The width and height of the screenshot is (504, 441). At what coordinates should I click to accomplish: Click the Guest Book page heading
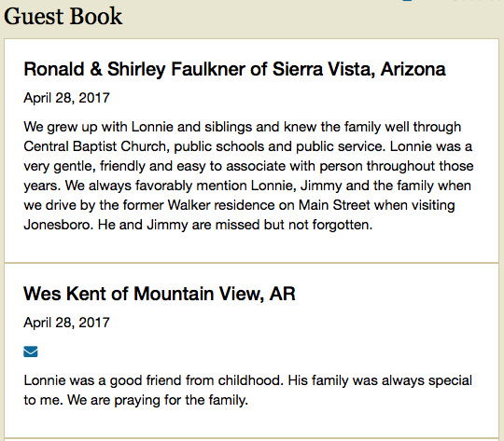coord(63,17)
